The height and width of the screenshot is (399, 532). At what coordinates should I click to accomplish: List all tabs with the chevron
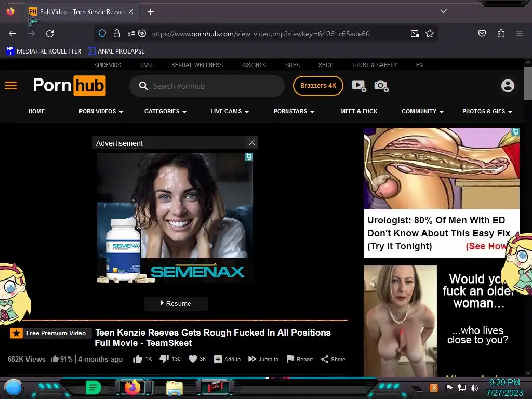444,11
